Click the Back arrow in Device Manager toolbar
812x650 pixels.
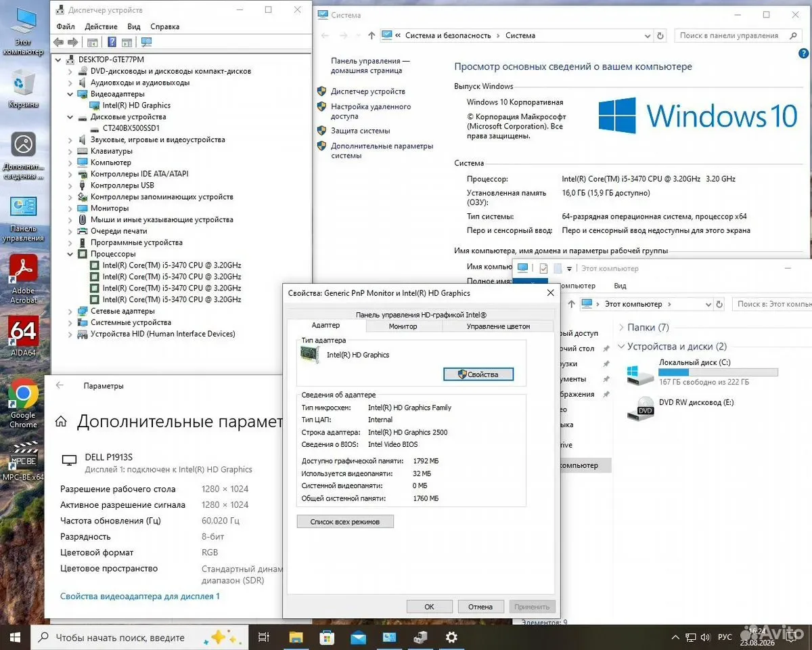pyautogui.click(x=59, y=42)
